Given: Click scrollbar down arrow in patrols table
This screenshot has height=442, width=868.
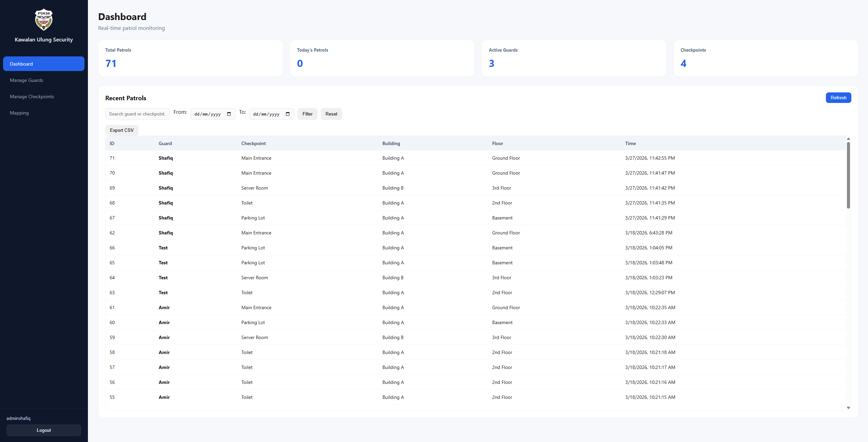Looking at the screenshot, I should click(848, 408).
